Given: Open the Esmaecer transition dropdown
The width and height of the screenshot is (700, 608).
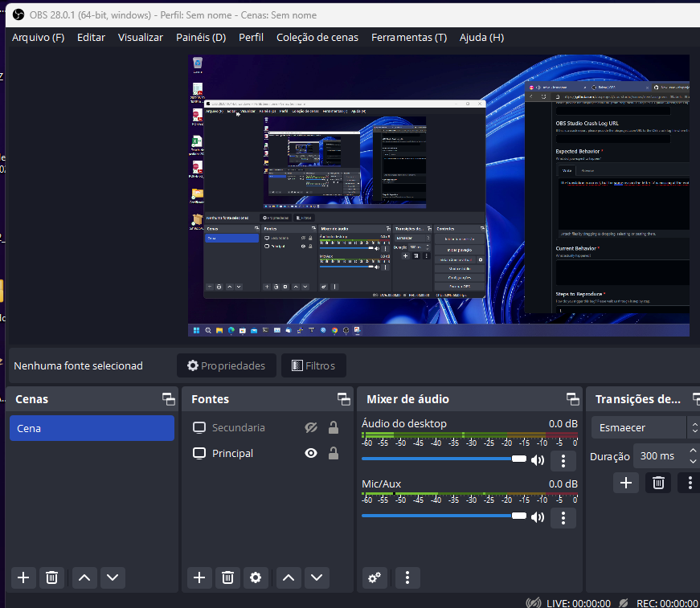Looking at the screenshot, I should coord(645,427).
